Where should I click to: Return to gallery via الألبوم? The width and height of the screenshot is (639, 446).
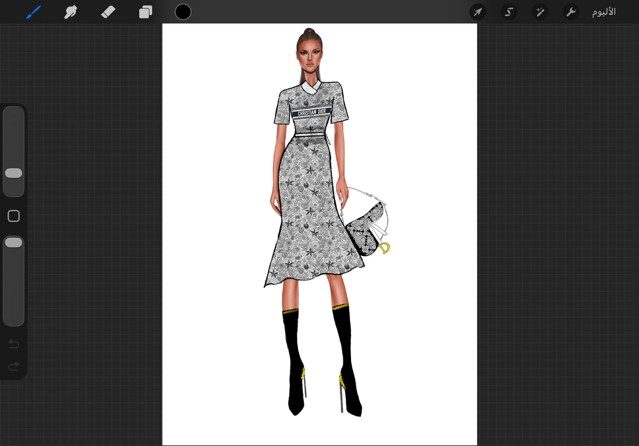click(604, 12)
